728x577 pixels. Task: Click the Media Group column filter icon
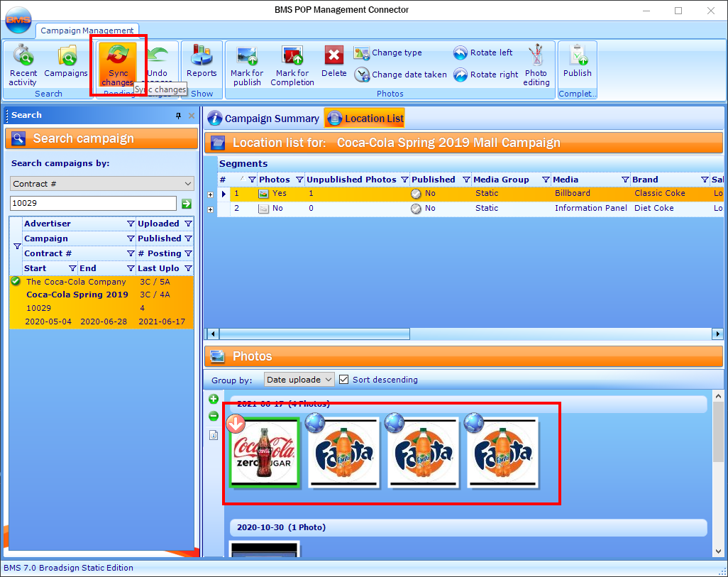pyautogui.click(x=546, y=180)
